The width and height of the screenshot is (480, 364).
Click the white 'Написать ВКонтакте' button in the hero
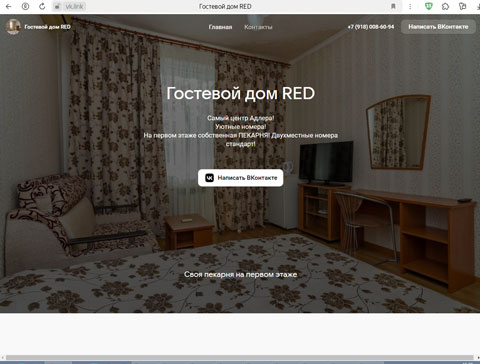click(x=241, y=178)
